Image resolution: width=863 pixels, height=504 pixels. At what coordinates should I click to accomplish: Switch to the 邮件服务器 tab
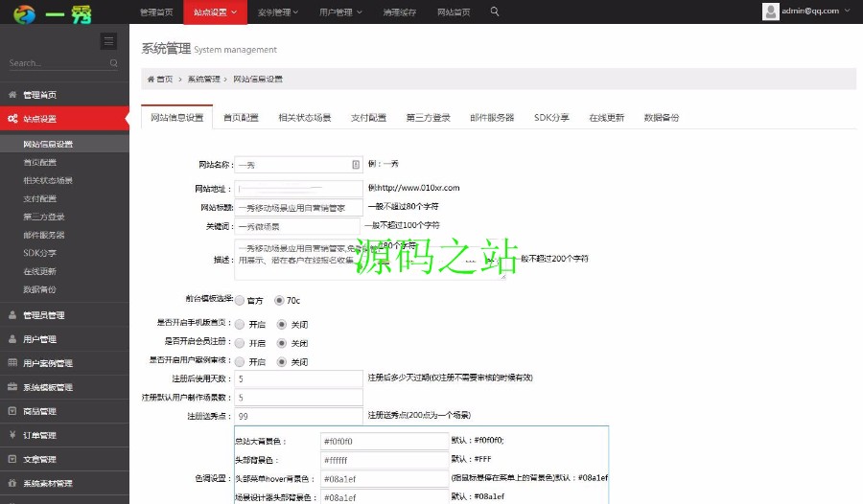pos(492,118)
